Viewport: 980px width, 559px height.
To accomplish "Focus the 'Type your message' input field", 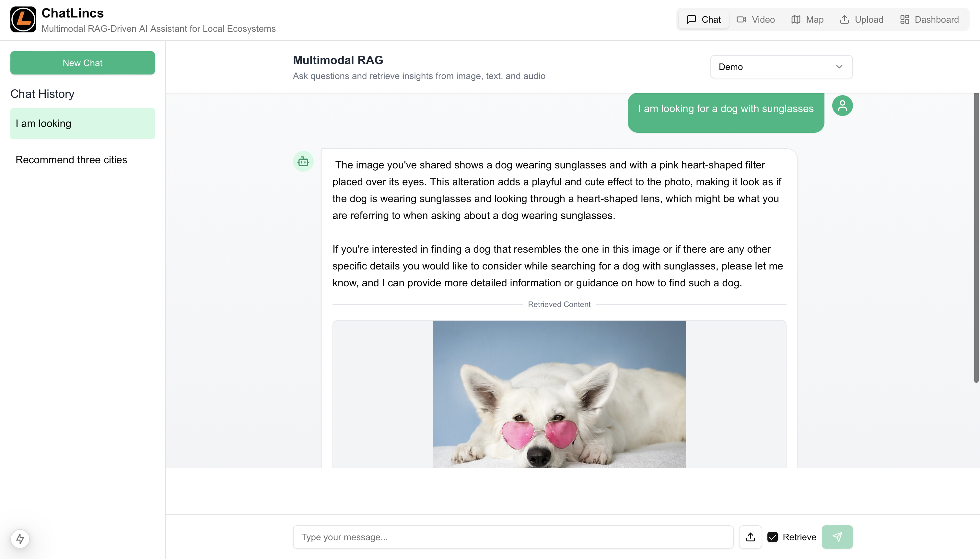I will tap(512, 537).
